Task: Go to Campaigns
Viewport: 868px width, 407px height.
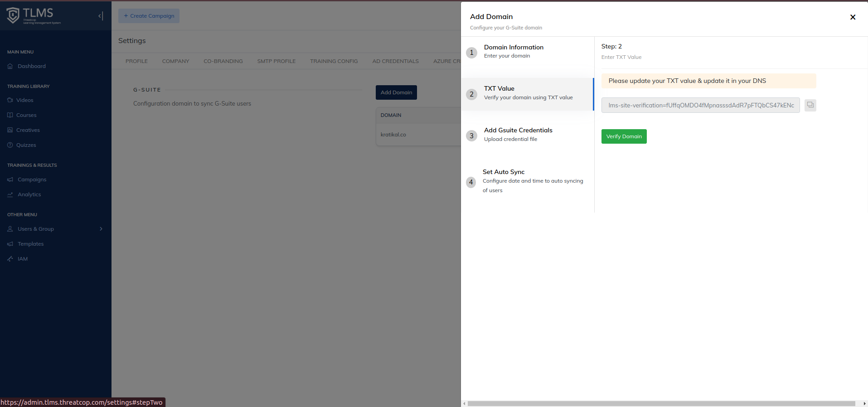Action: [32, 179]
